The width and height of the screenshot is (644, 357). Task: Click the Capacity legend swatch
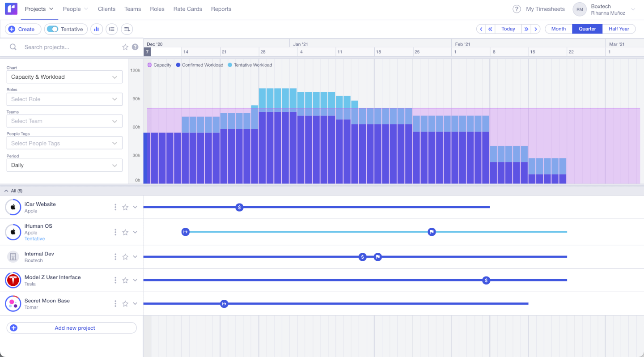click(149, 65)
